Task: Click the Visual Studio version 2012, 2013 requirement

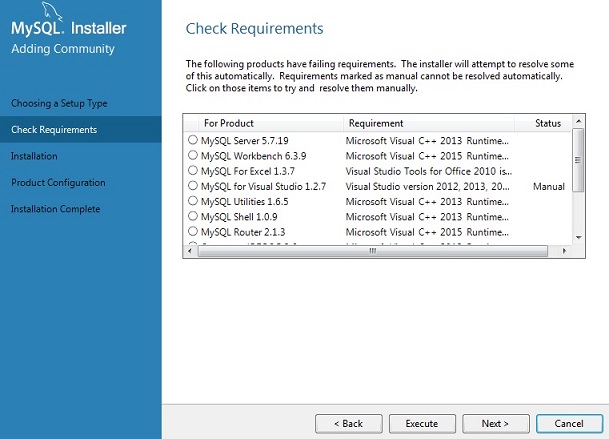Action: pyautogui.click(x=427, y=186)
